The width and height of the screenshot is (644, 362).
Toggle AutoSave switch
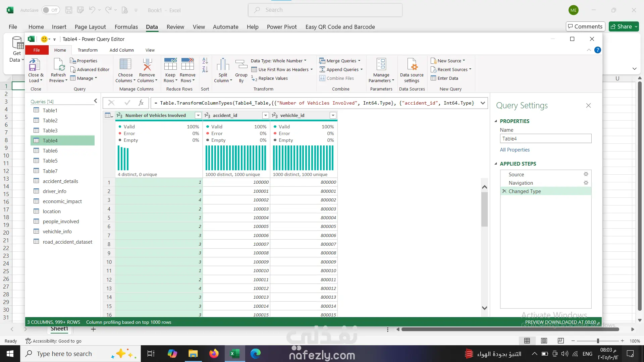51,10
